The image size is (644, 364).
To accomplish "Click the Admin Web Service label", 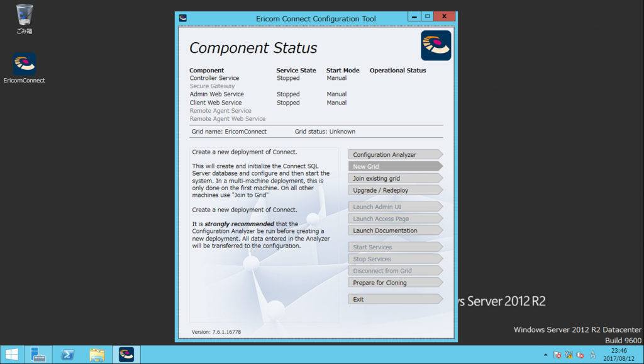I will point(216,94).
